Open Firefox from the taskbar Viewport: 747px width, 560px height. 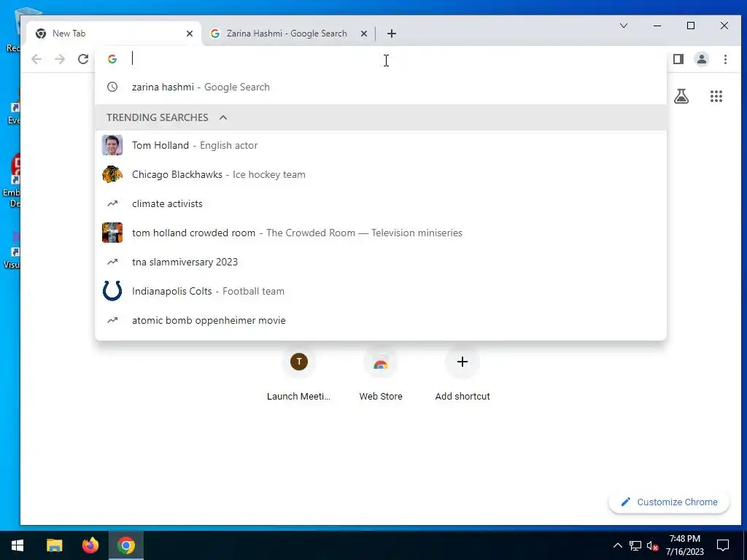click(90, 545)
